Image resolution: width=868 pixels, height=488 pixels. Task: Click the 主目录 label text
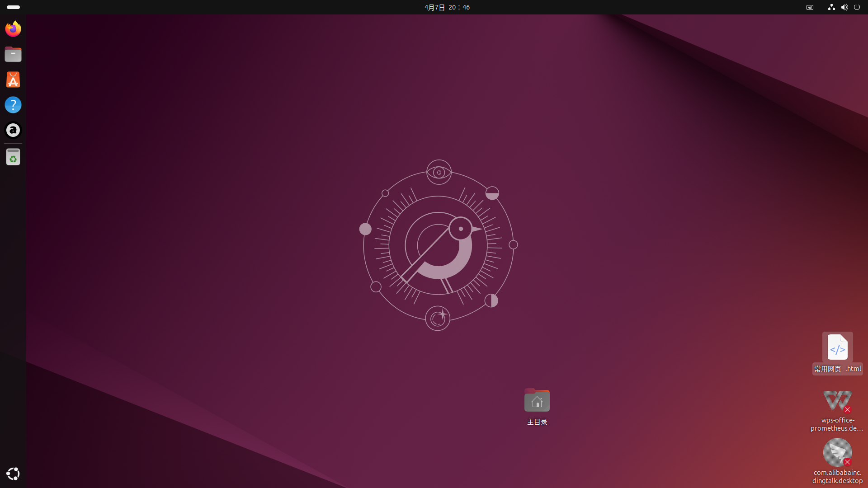537,422
